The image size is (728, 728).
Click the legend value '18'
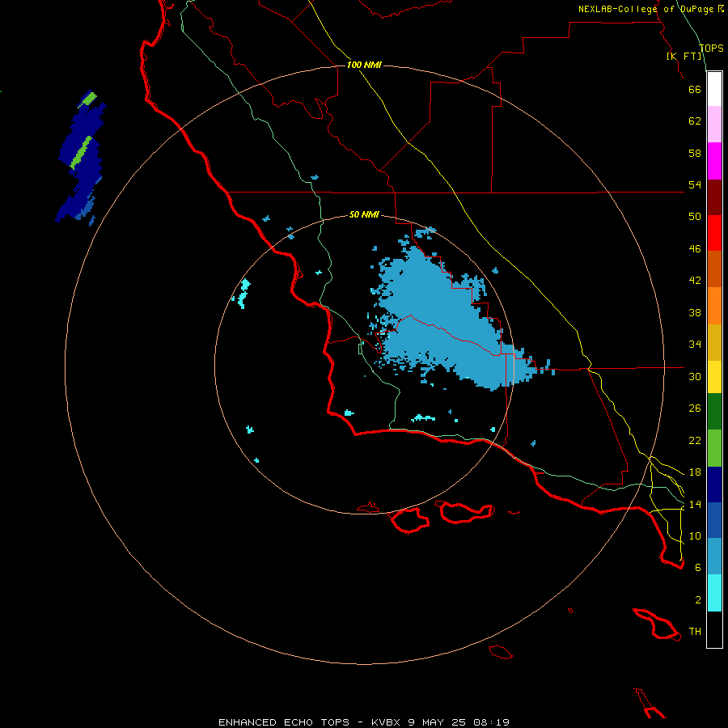click(695, 472)
